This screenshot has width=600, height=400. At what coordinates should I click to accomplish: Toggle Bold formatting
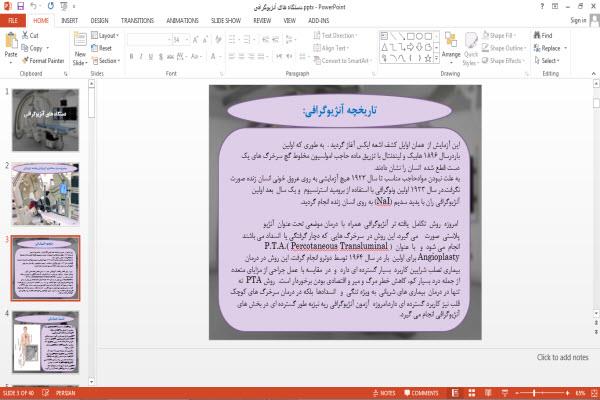(131, 57)
